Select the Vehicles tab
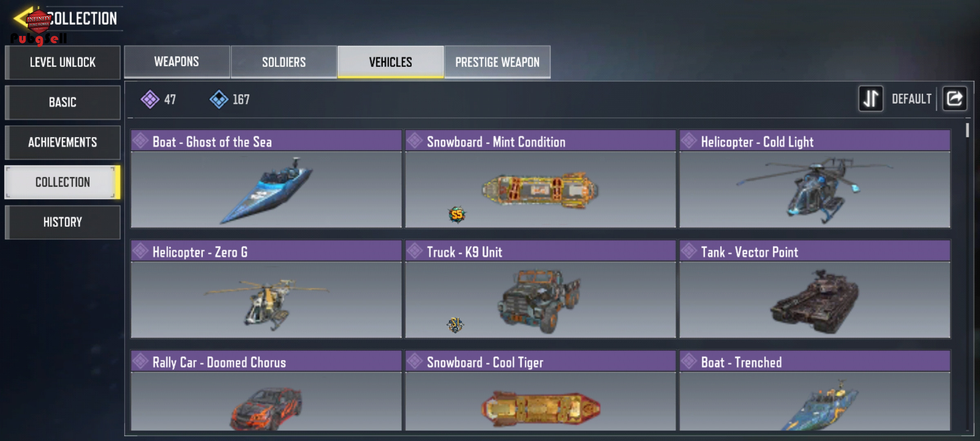The width and height of the screenshot is (980, 441). [390, 62]
